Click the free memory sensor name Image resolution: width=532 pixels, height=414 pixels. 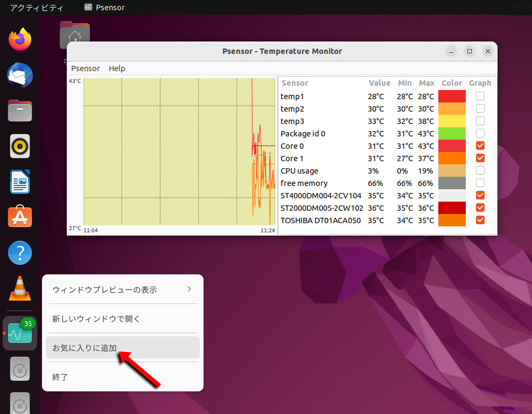304,183
